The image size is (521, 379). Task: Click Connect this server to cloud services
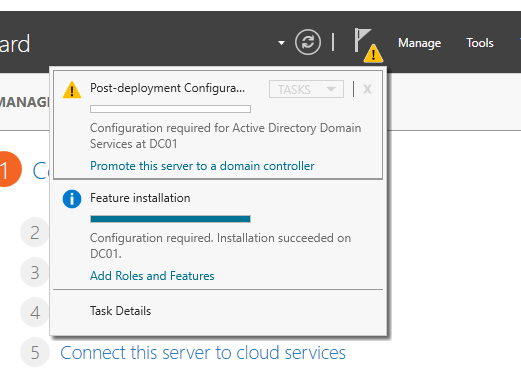[203, 352]
